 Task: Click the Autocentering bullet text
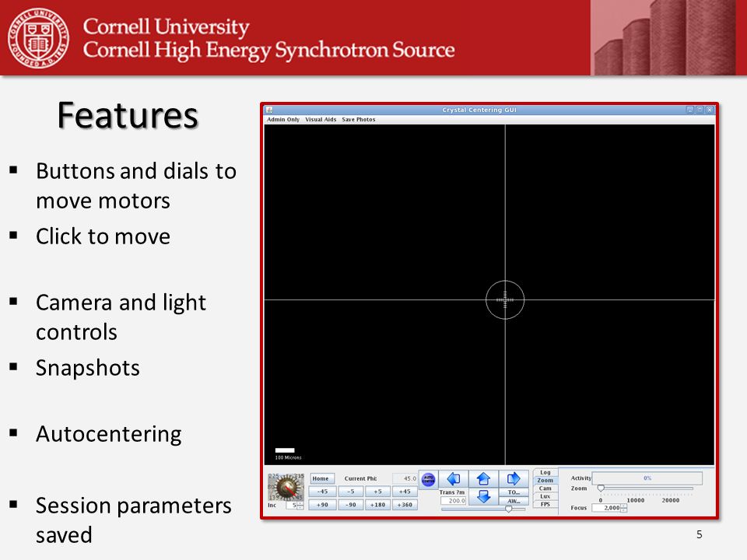tap(109, 434)
